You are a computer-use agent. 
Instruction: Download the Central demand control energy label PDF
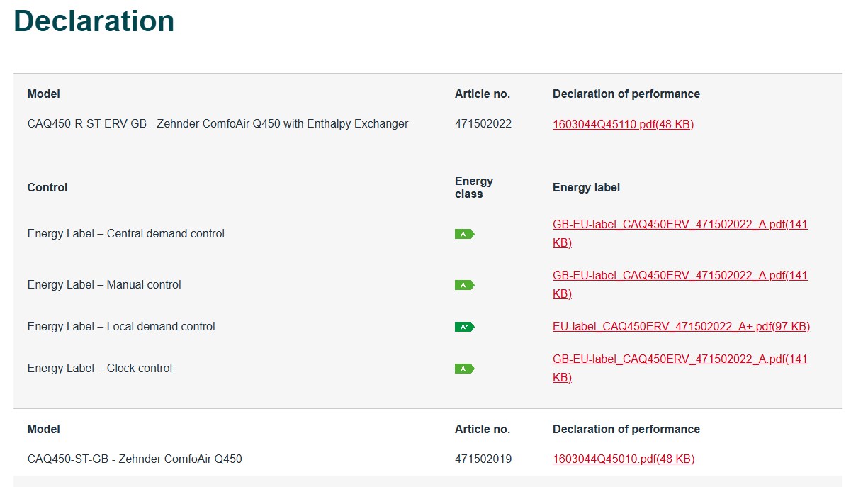pyautogui.click(x=680, y=225)
